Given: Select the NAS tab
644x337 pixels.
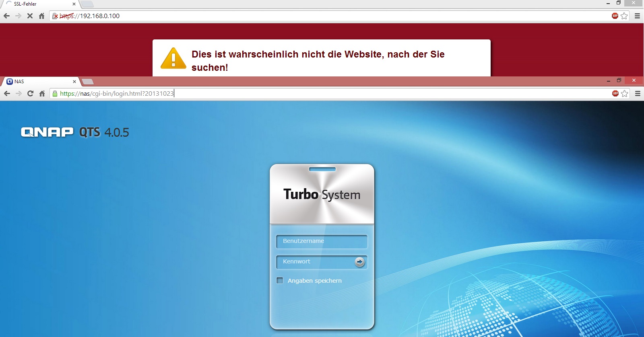Looking at the screenshot, I should tap(40, 82).
